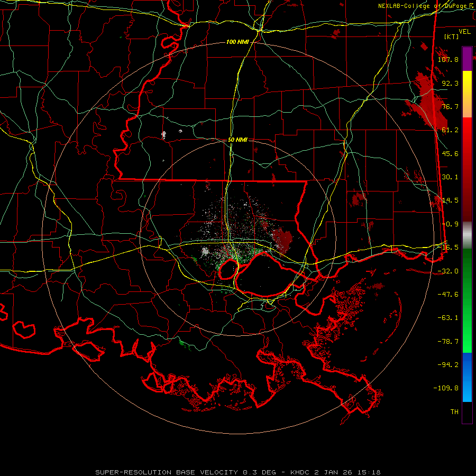Viewport: 476px width, 476px height.
Task: Click the Super-Resolution Base Velocity caption text
Action: click(x=237, y=472)
